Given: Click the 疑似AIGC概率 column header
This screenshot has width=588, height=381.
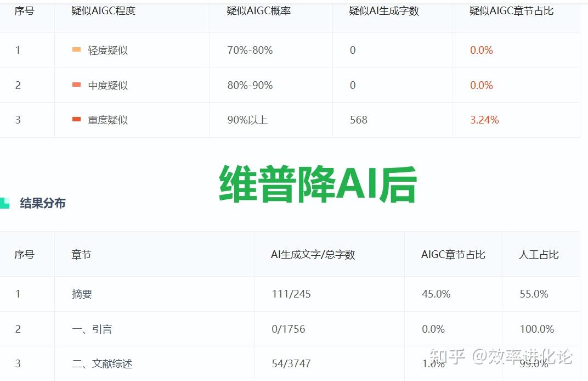Looking at the screenshot, I should pyautogui.click(x=259, y=11).
